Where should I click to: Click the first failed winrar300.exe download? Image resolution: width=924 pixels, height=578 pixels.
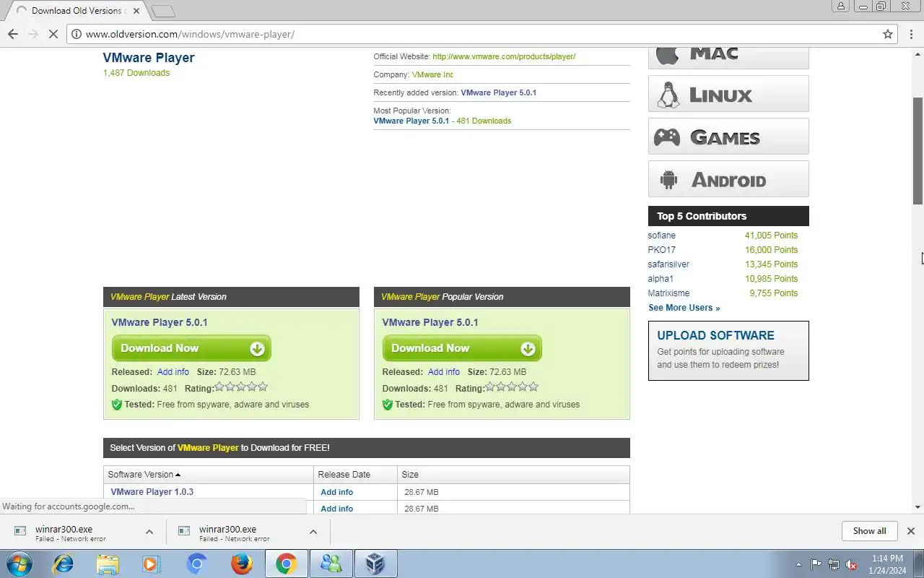(72, 533)
